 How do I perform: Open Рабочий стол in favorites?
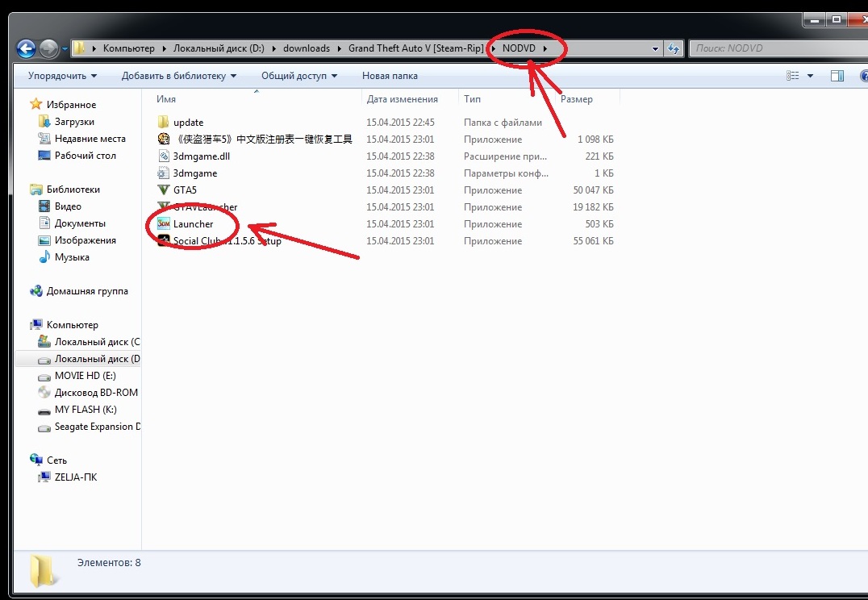tap(86, 156)
